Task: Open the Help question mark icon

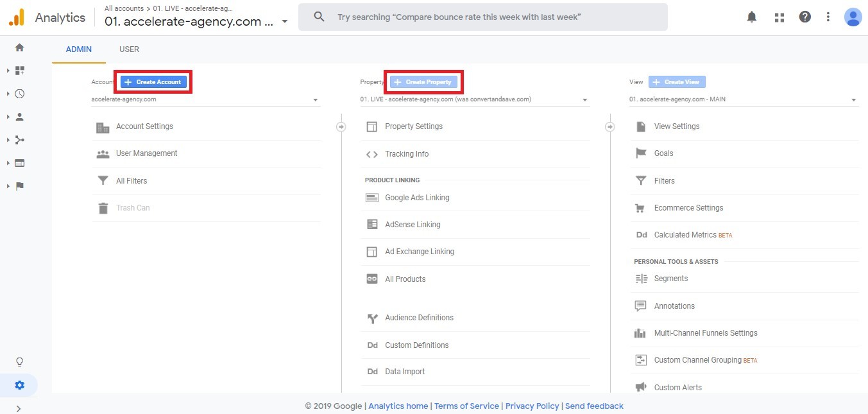Action: click(805, 17)
